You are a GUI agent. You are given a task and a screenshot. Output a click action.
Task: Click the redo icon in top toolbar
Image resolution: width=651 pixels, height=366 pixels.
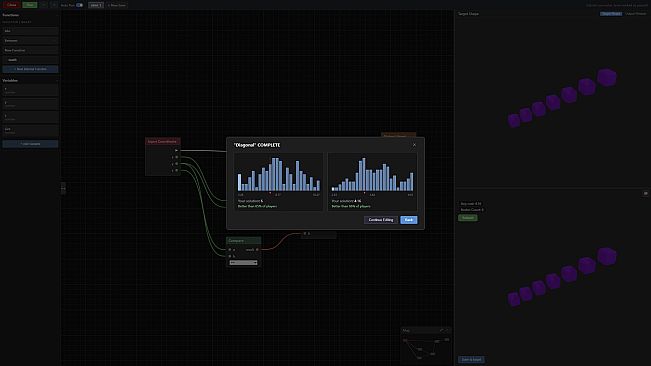pos(54,5)
